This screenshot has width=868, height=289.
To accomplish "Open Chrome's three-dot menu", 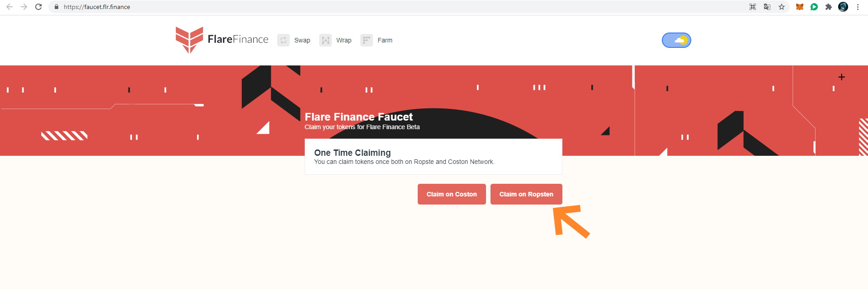I will (858, 7).
